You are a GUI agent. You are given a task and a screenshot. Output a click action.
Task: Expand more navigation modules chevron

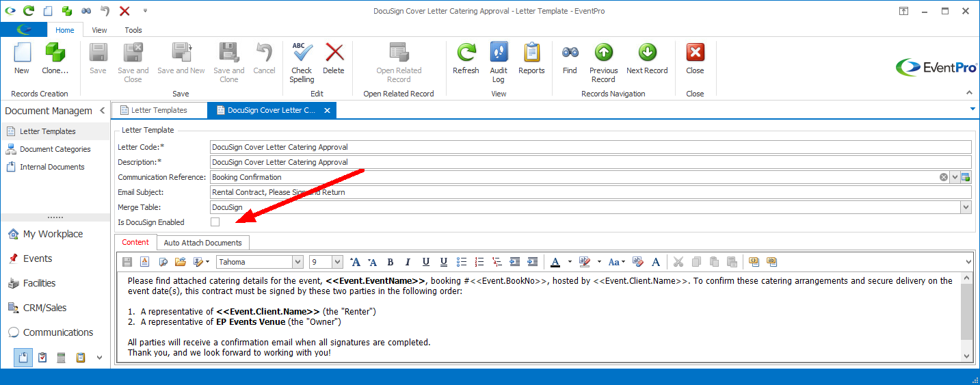coord(100,358)
